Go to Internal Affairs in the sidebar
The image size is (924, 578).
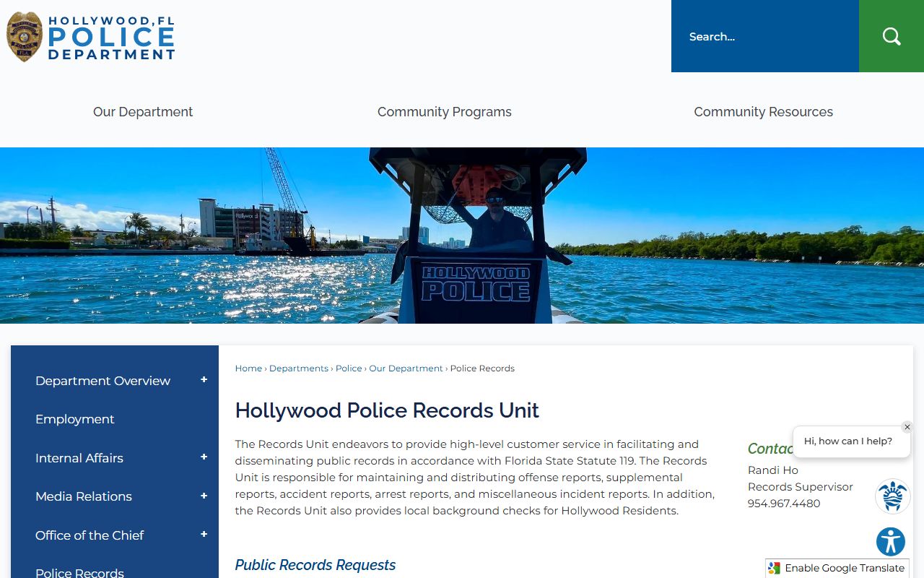(x=79, y=458)
